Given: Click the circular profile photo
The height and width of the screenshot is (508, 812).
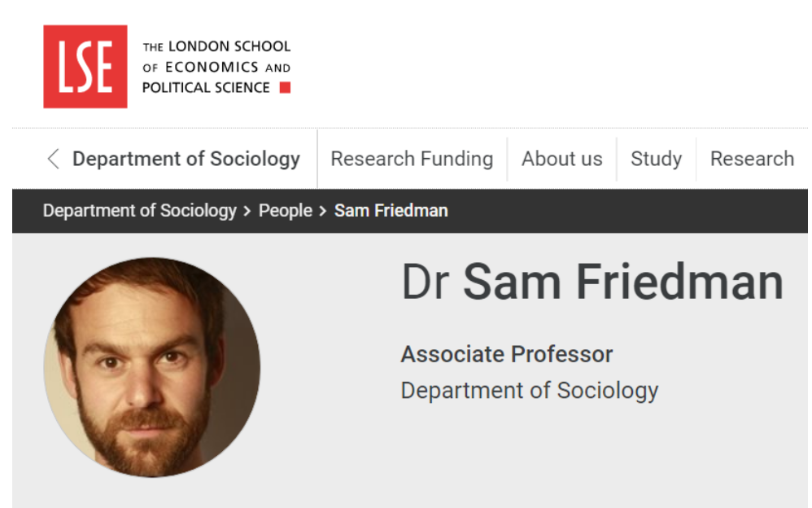Looking at the screenshot, I should click(x=152, y=367).
